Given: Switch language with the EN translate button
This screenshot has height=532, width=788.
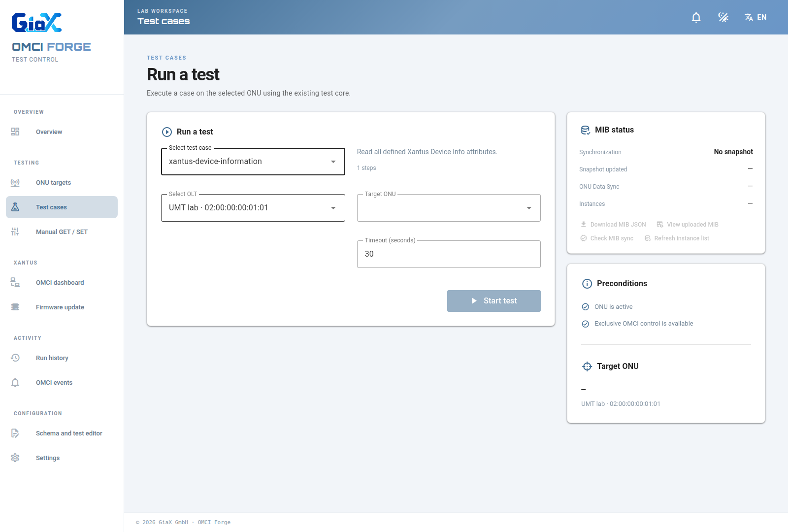Looking at the screenshot, I should (x=755, y=17).
